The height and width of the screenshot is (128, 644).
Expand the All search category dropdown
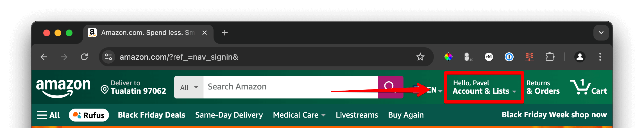pyautogui.click(x=189, y=87)
